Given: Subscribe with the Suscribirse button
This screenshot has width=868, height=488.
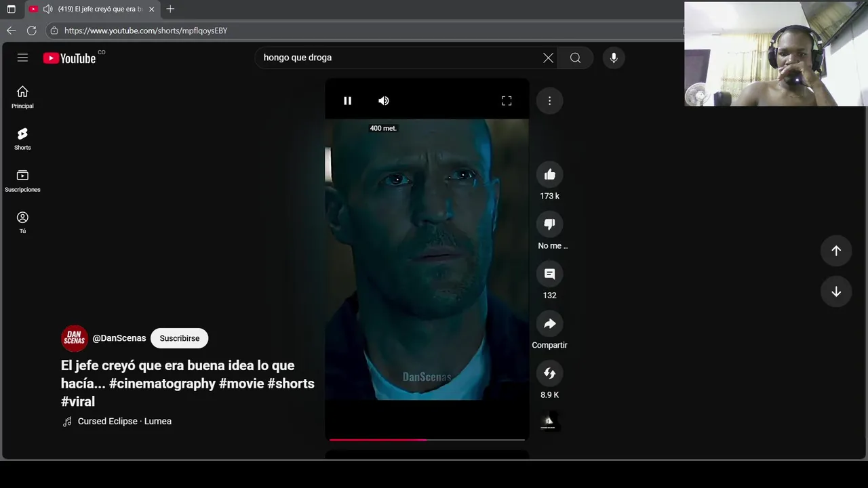Looking at the screenshot, I should 179,338.
